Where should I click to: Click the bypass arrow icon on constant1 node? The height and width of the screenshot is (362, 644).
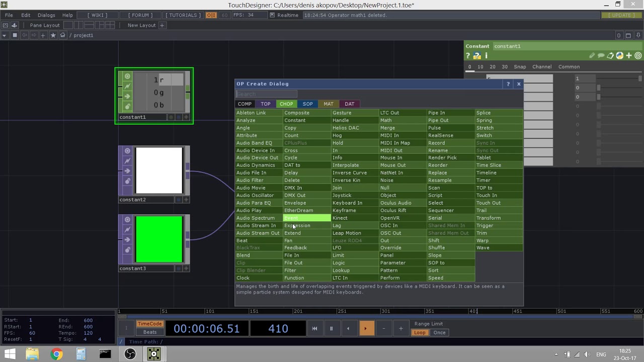(x=127, y=97)
